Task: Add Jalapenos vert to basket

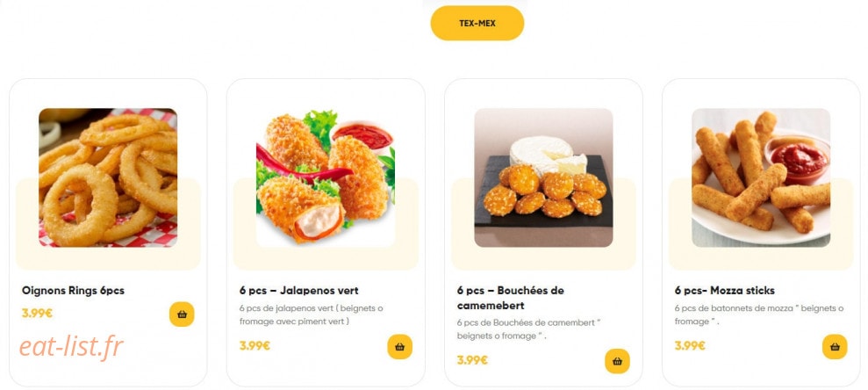Action: click(399, 347)
